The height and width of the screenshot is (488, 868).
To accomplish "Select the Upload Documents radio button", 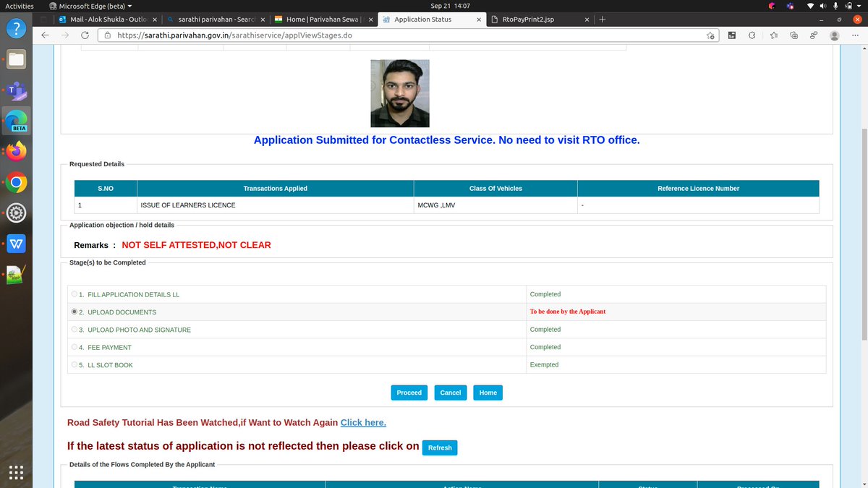I will coord(74,312).
